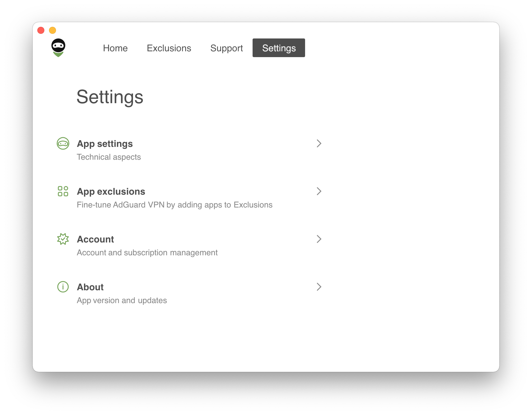The width and height of the screenshot is (532, 415).
Task: Click 'App version and updates' text
Action: pos(122,300)
